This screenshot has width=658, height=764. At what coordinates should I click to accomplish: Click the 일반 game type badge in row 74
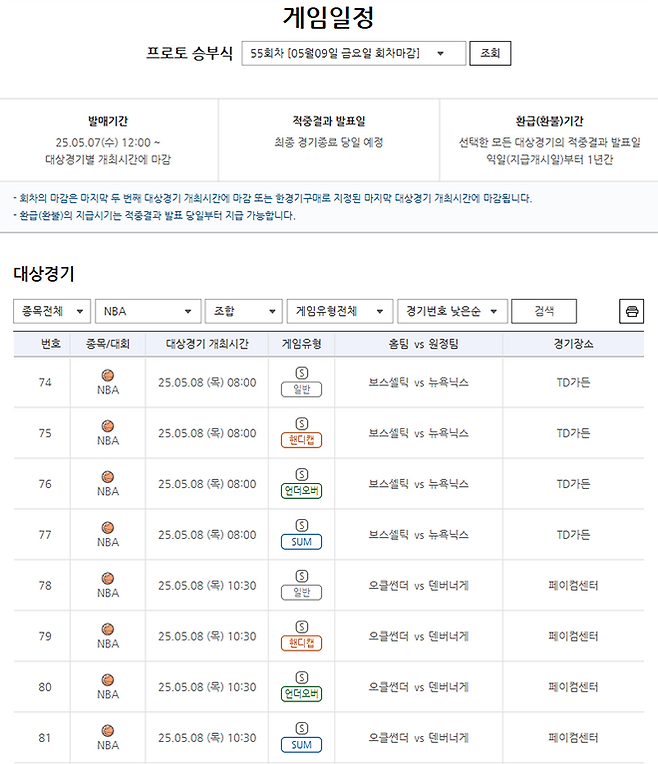click(x=301, y=389)
